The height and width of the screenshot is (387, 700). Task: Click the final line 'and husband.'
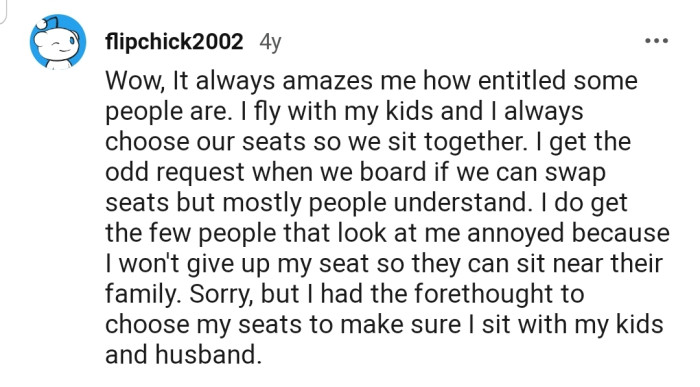click(x=183, y=355)
